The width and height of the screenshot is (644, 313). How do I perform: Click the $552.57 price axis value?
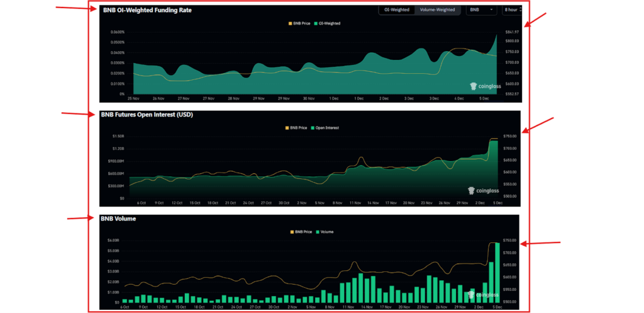[x=512, y=94]
